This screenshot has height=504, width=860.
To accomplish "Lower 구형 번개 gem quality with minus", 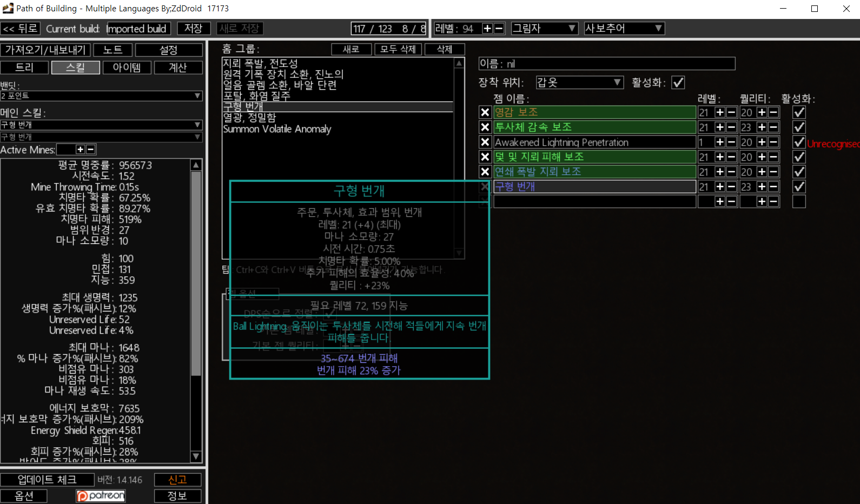I will 773,187.
